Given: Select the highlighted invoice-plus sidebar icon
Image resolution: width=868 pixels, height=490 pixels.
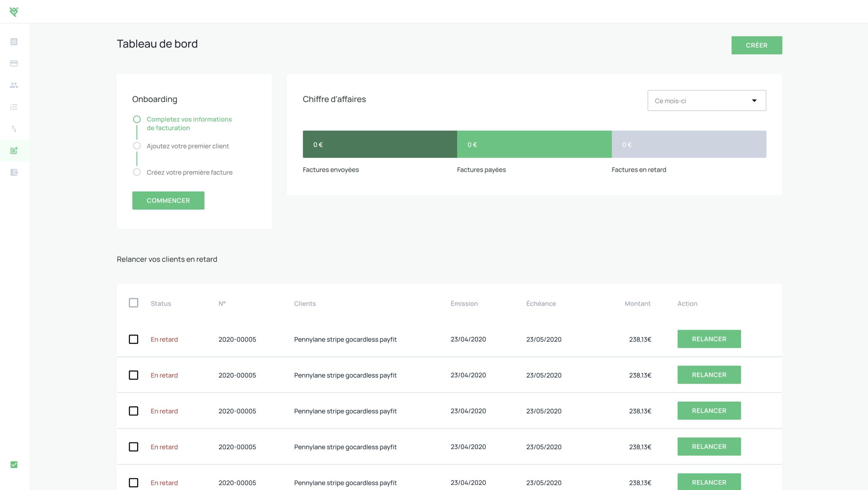Looking at the screenshot, I should [14, 151].
